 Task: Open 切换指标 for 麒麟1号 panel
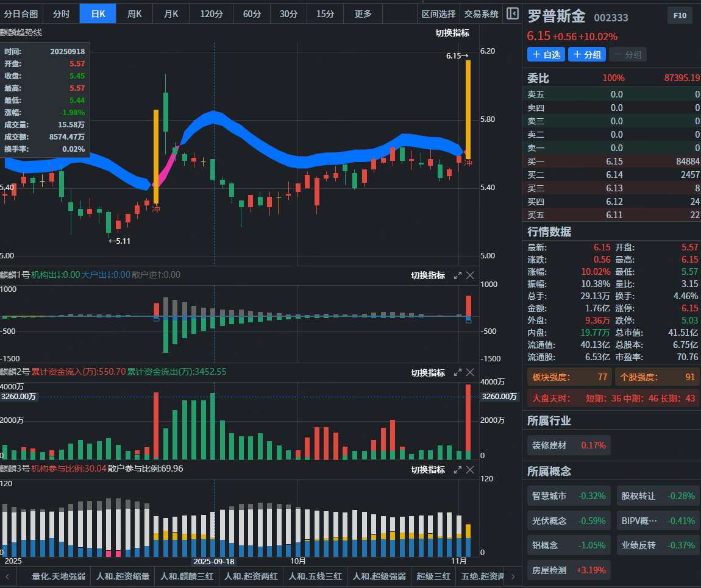pyautogui.click(x=428, y=275)
